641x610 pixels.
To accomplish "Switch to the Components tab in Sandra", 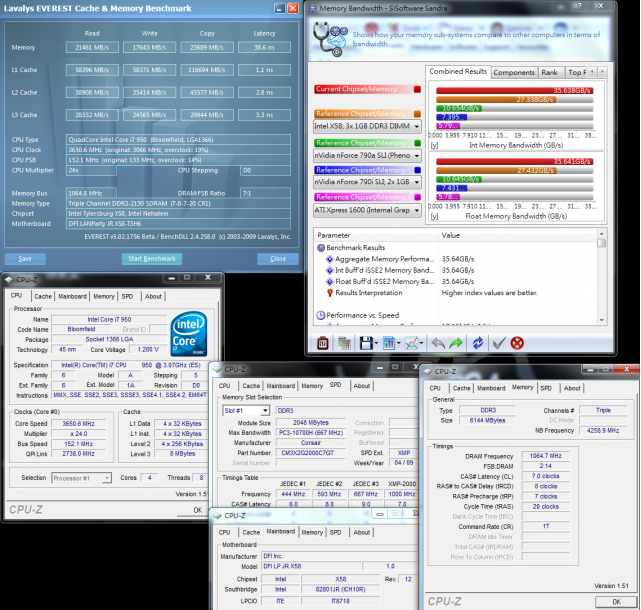I will click(514, 72).
